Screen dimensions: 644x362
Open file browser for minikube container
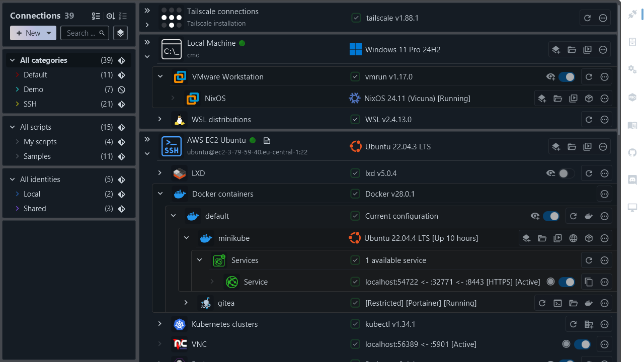pos(542,238)
